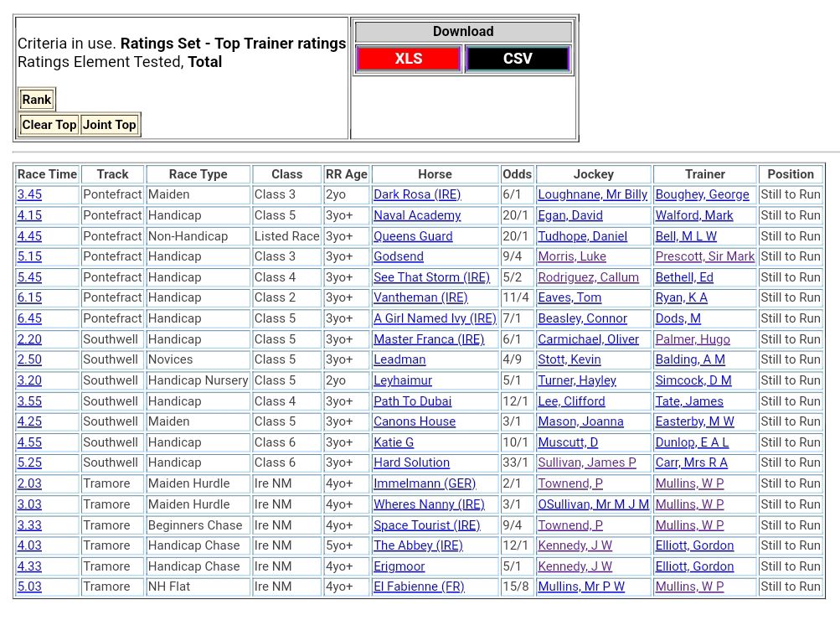Image resolution: width=840 pixels, height=620 pixels.
Task: View horse El Fabienne (FR)
Action: coord(419,586)
